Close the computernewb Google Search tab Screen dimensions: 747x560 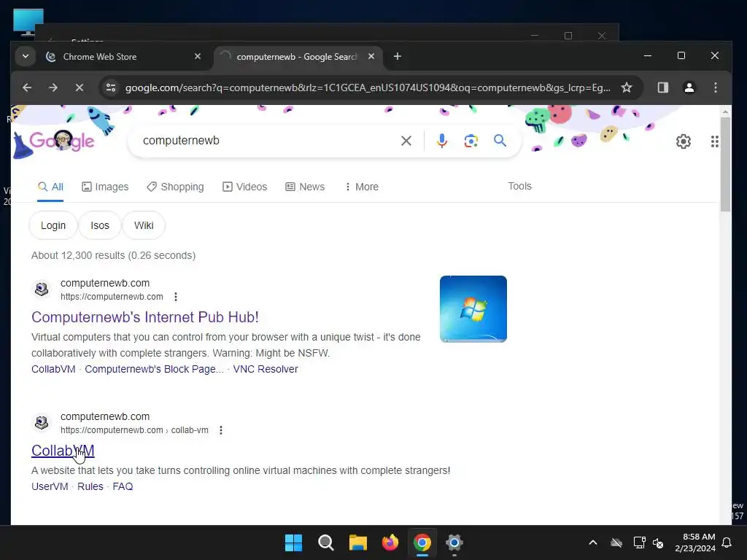[371, 57]
